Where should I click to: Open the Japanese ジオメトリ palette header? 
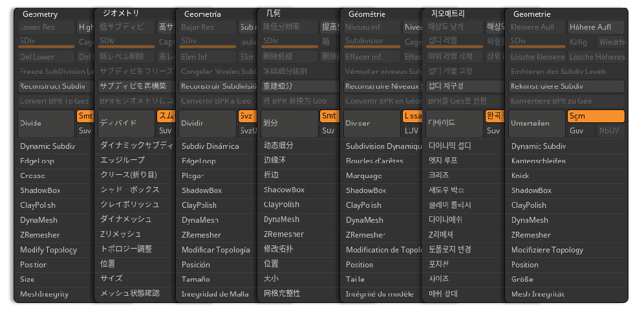pos(121,13)
